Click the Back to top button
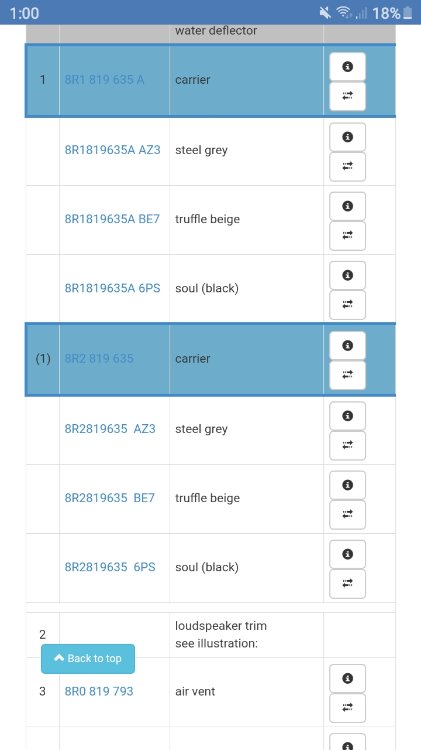 click(88, 659)
